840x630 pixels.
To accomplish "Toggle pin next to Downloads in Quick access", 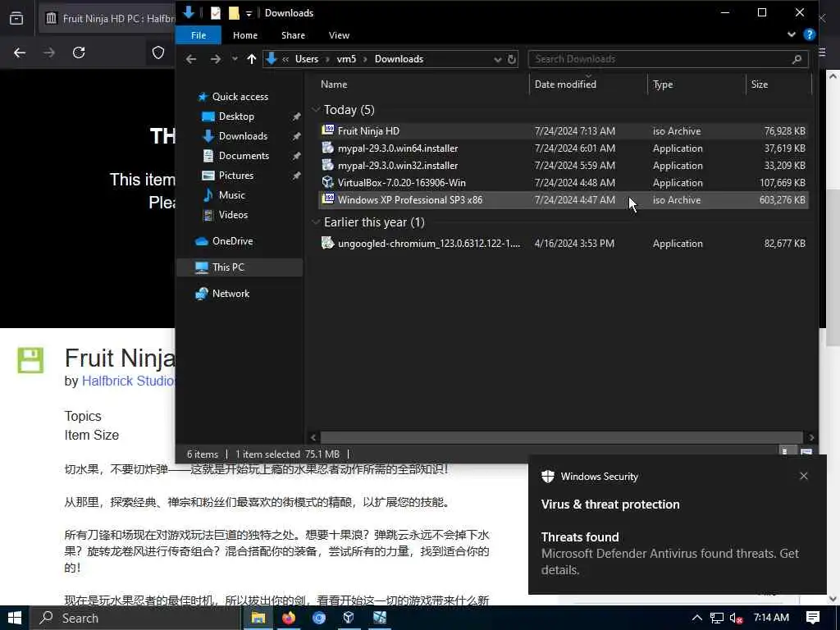I will pos(296,136).
